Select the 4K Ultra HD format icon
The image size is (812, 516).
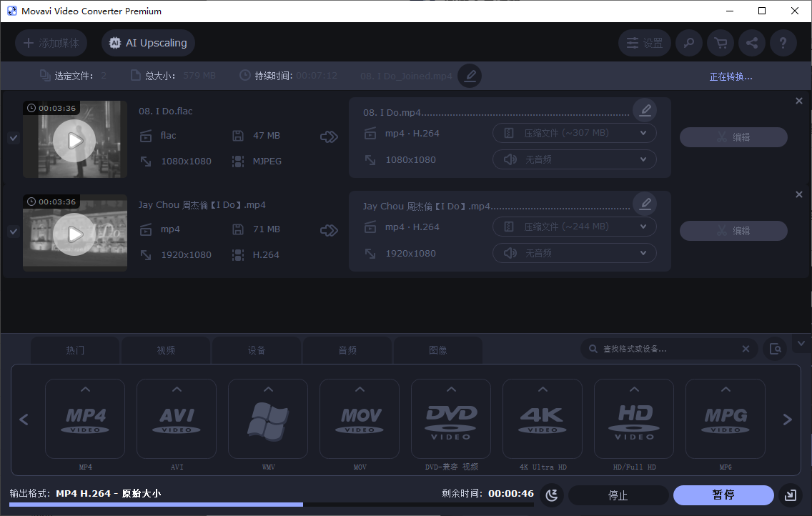coord(543,419)
